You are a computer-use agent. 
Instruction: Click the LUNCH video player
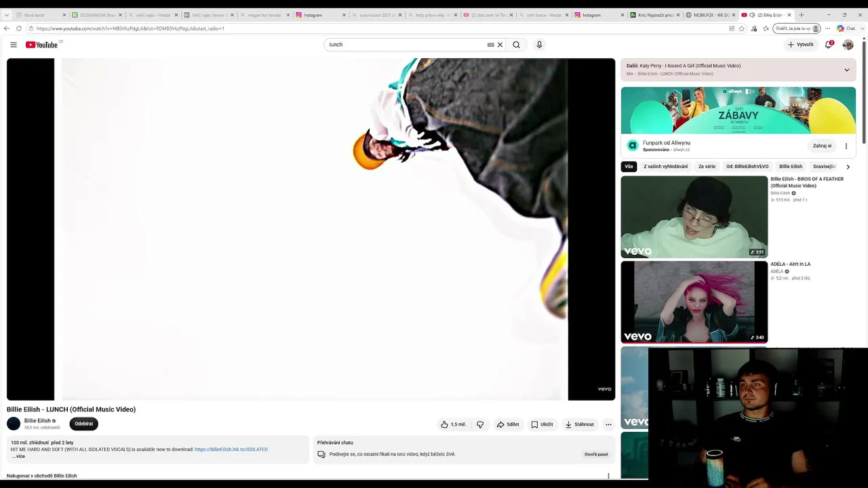click(311, 229)
